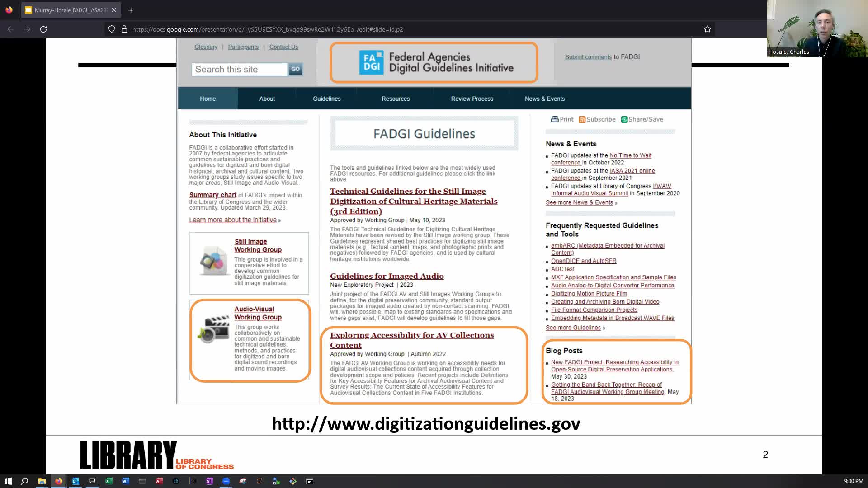The image size is (868, 488).
Task: Go forward to the next page
Action: (27, 29)
